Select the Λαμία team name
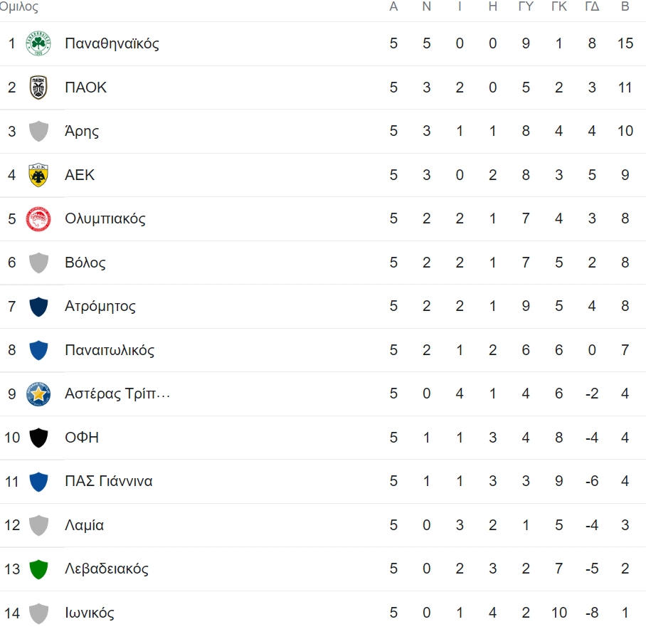646x644 pixels. tap(84, 525)
